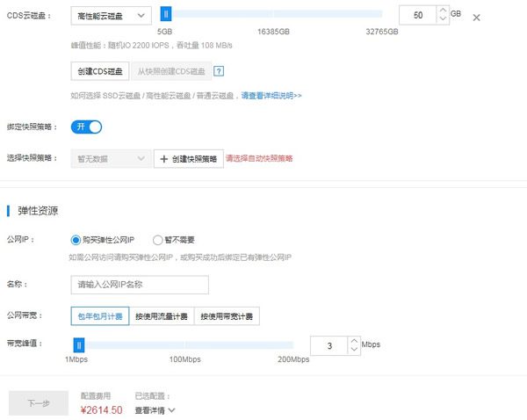Remove the CDS disk row with X icon

coord(477,18)
